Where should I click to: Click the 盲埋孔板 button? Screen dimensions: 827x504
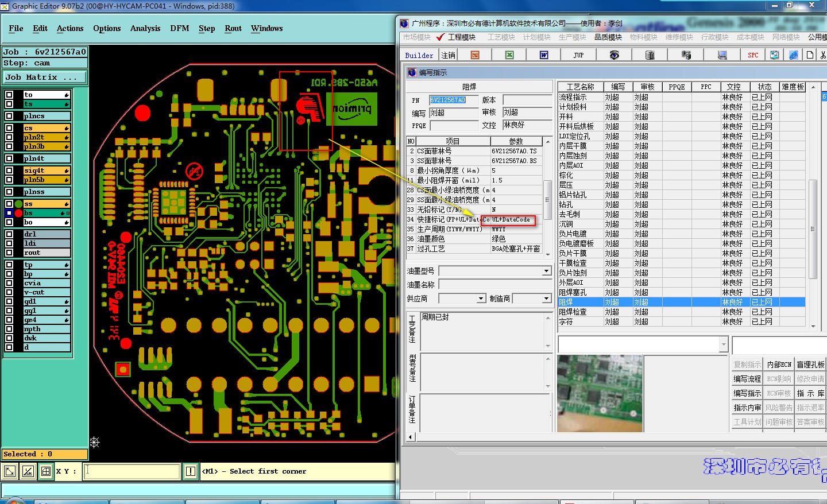pos(810,365)
